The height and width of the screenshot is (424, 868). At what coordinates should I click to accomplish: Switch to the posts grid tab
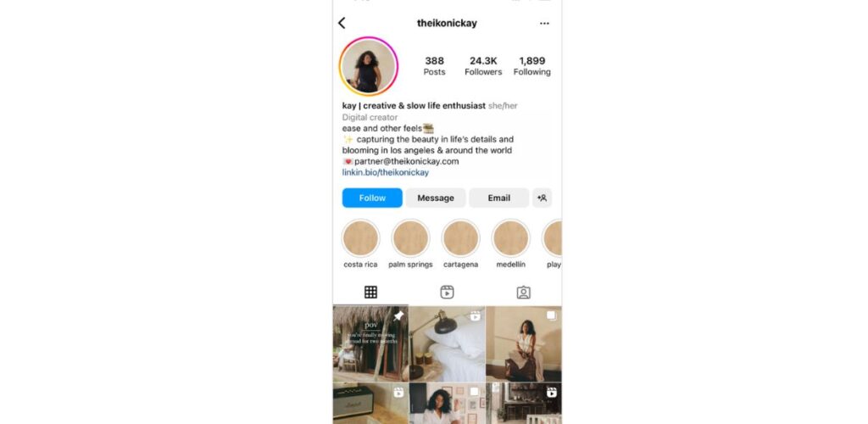(371, 293)
